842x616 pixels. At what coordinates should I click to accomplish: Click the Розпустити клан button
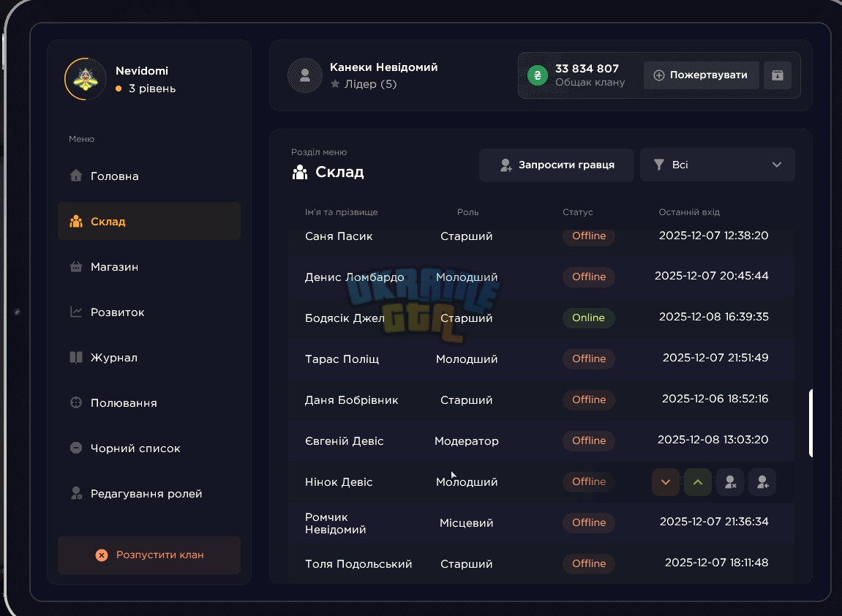(x=149, y=555)
